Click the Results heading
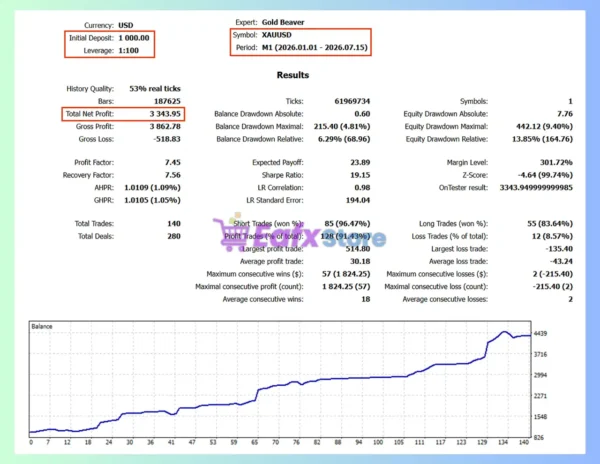Image resolution: width=600 pixels, height=464 pixels. (x=293, y=75)
